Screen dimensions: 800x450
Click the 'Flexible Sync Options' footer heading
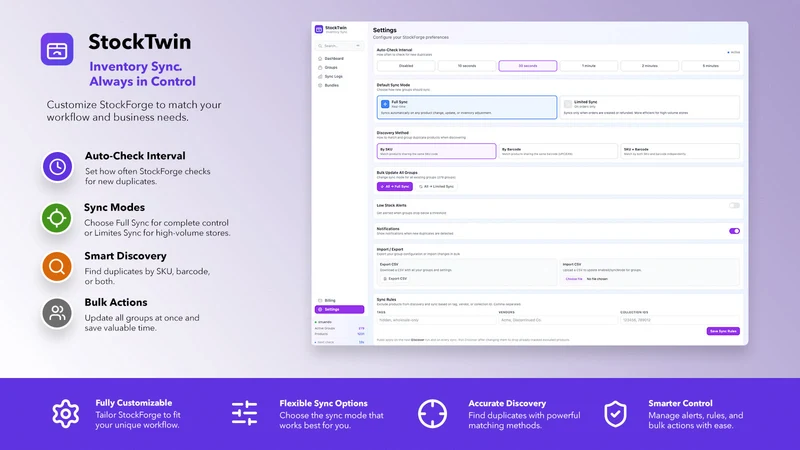point(323,404)
